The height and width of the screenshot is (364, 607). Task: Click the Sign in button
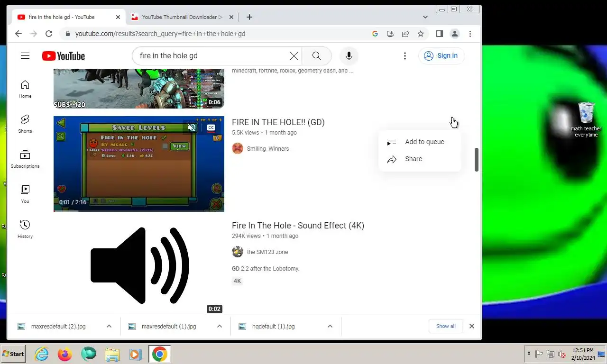tap(441, 56)
